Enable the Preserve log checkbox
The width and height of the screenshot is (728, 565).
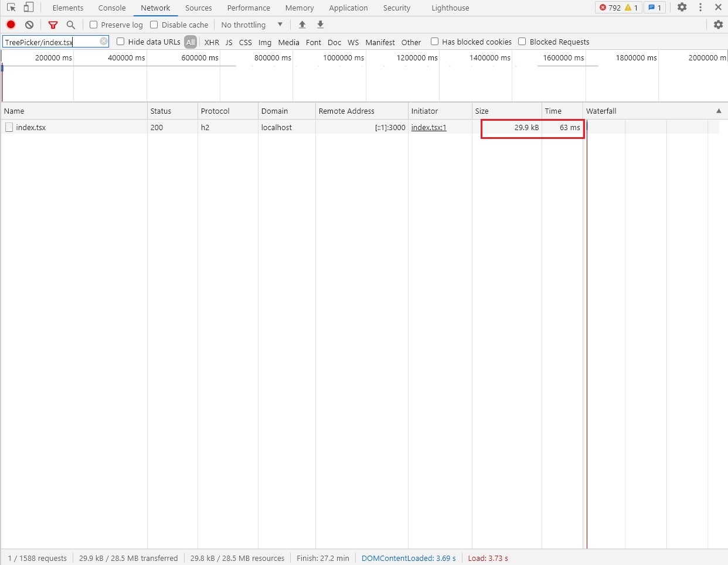click(93, 25)
